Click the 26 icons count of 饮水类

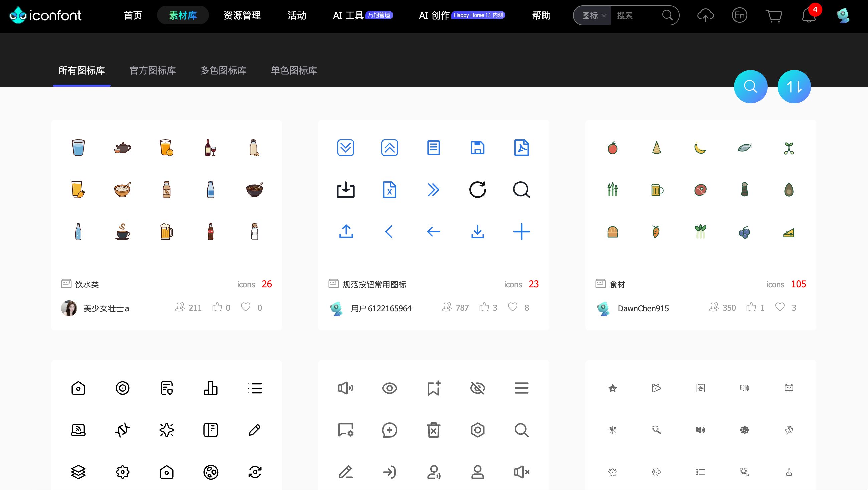pyautogui.click(x=267, y=284)
